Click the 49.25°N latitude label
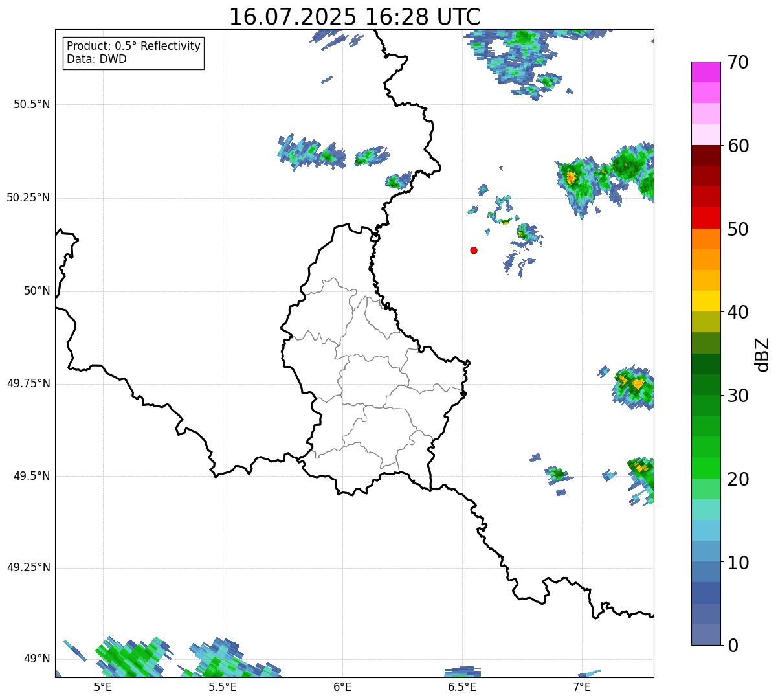The image size is (778, 700). (28, 568)
